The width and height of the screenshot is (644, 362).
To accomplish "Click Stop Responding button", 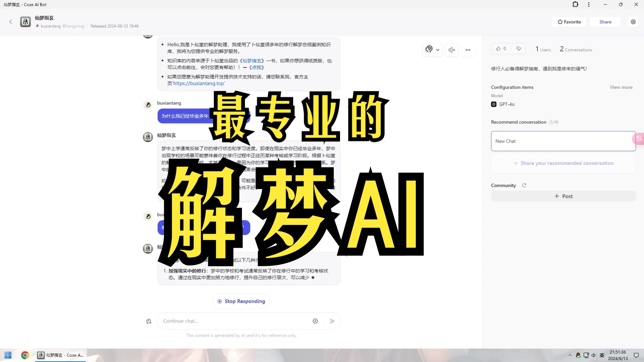I will pyautogui.click(x=242, y=301).
